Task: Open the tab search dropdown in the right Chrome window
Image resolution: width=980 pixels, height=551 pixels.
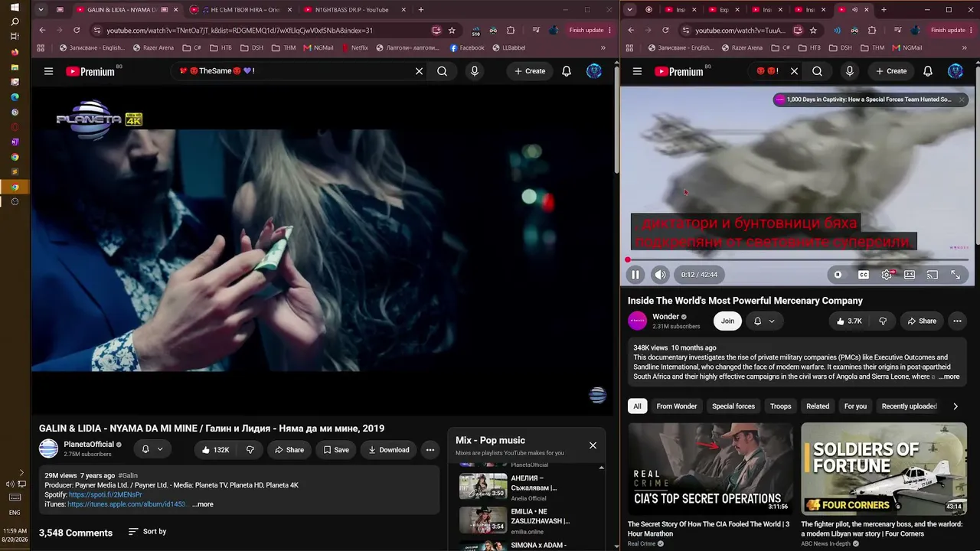Action: (629, 10)
